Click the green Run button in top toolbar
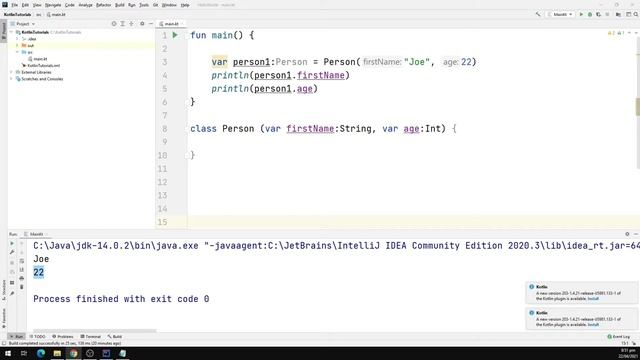The width and height of the screenshot is (640, 360). tap(581, 14)
